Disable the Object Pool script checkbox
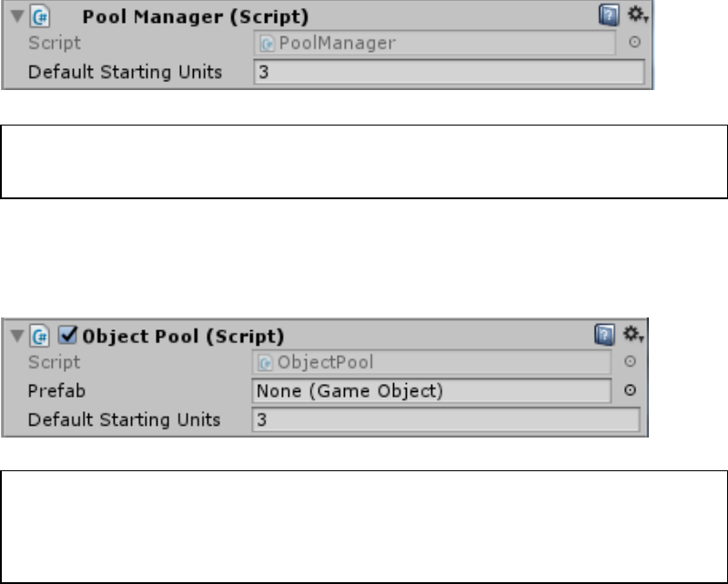Screen dimensions: 728x584 coord(66,336)
